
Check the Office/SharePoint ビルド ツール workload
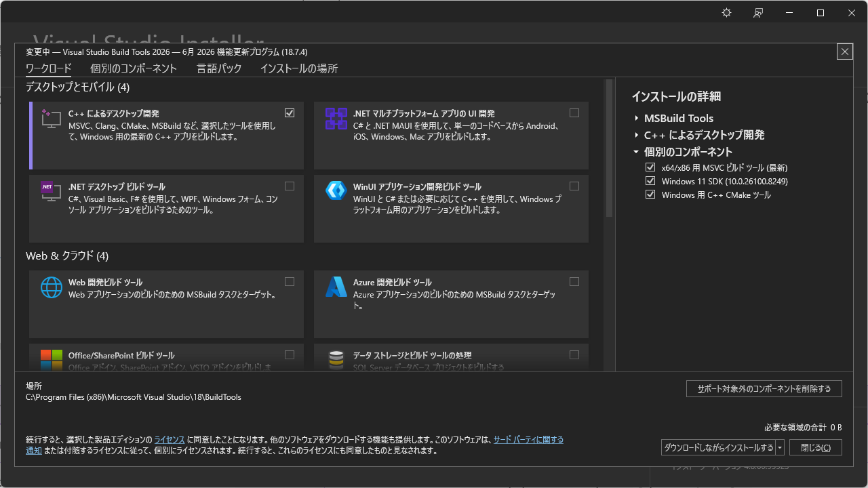pyautogui.click(x=290, y=354)
